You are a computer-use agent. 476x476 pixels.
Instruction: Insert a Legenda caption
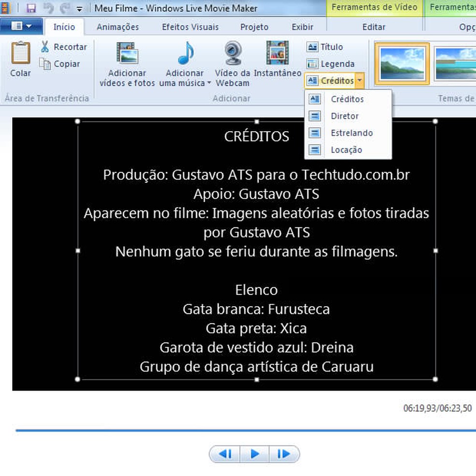[x=330, y=64]
